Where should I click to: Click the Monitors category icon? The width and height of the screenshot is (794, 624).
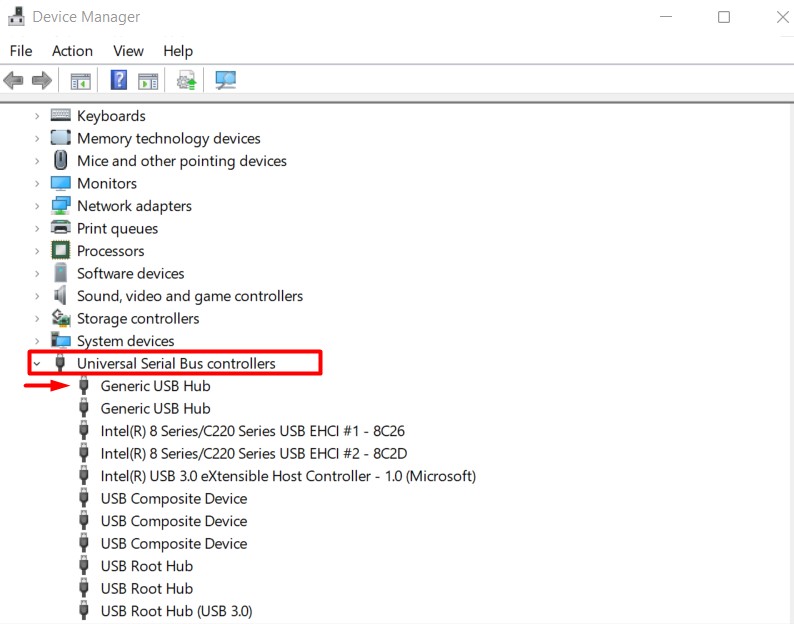coord(61,183)
